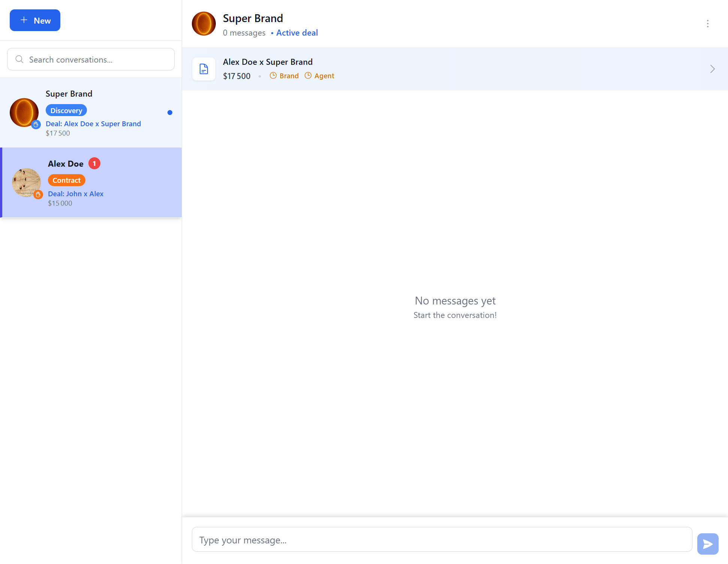The height and width of the screenshot is (564, 728).
Task: Click the blue unread dot indicator
Action: [x=170, y=112]
